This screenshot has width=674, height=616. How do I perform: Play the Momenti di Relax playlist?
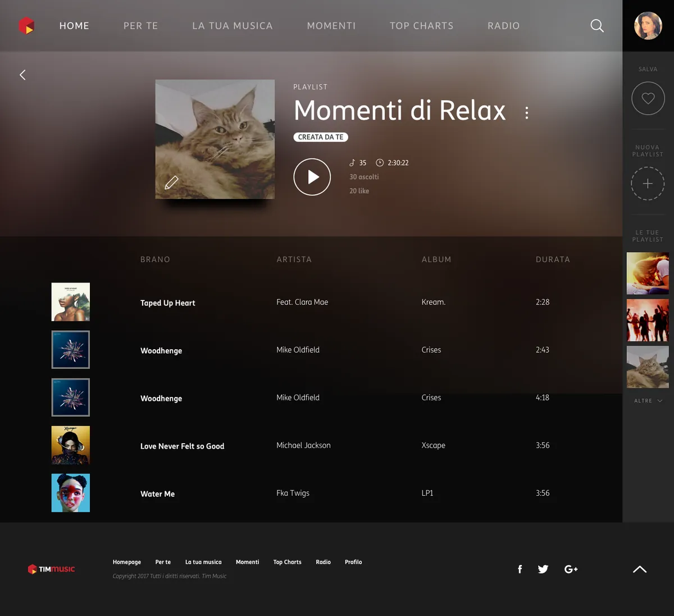tap(312, 177)
